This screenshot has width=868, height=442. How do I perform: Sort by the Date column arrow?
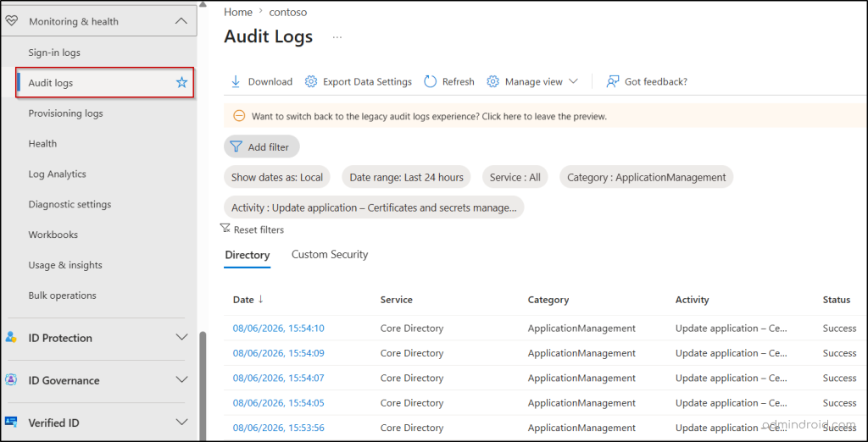click(x=261, y=299)
